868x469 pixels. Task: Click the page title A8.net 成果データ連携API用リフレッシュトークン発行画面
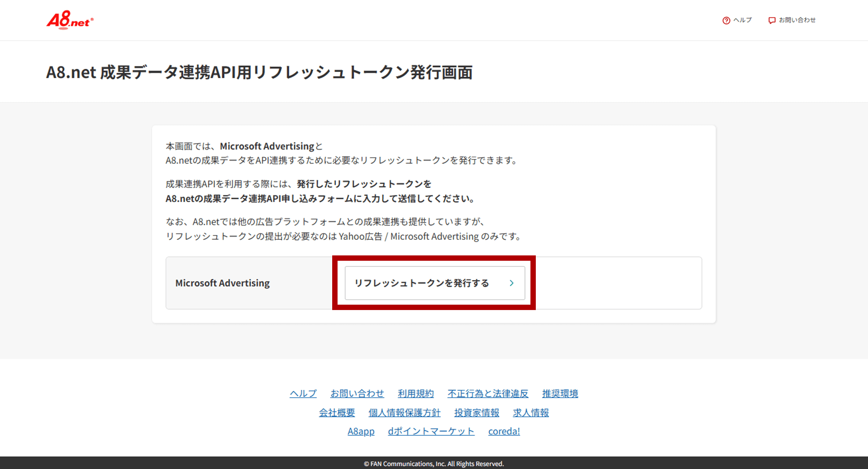click(x=259, y=72)
